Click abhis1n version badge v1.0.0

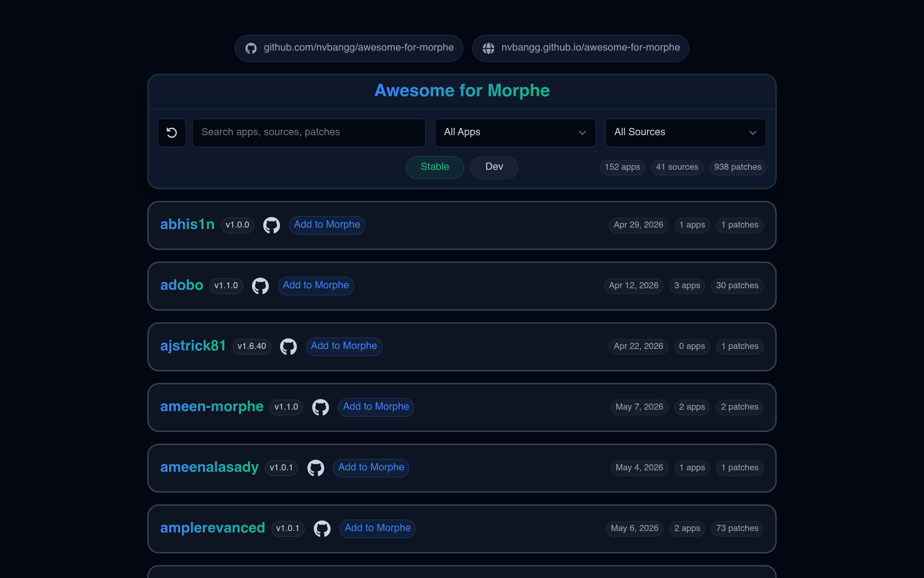[x=237, y=225]
